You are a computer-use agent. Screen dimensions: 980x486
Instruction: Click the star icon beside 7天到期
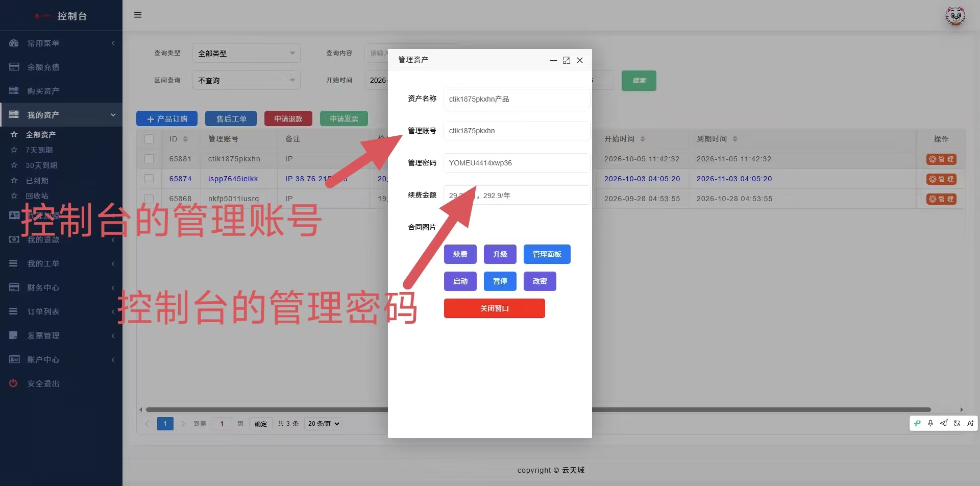14,150
